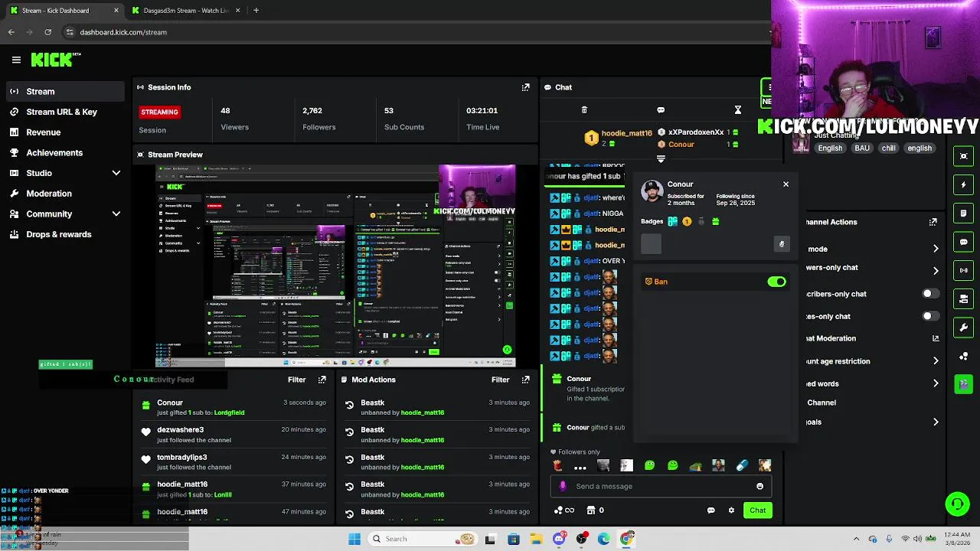The height and width of the screenshot is (551, 980).
Task: Open Mod Actions Filter
Action: pos(500,380)
